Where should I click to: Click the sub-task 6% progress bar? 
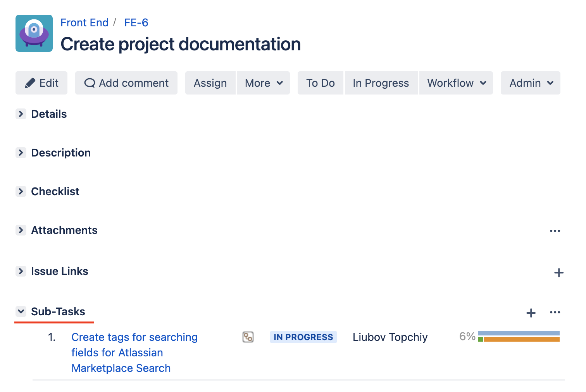coord(519,336)
